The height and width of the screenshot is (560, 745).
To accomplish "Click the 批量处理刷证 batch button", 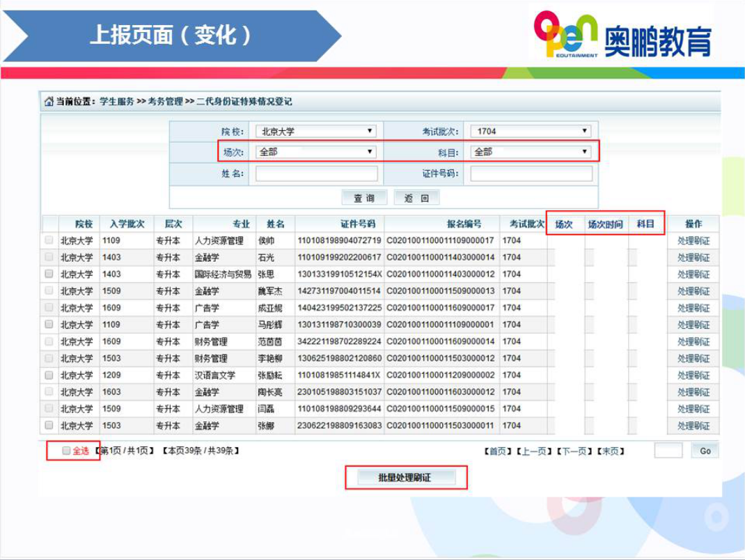I will pyautogui.click(x=405, y=478).
